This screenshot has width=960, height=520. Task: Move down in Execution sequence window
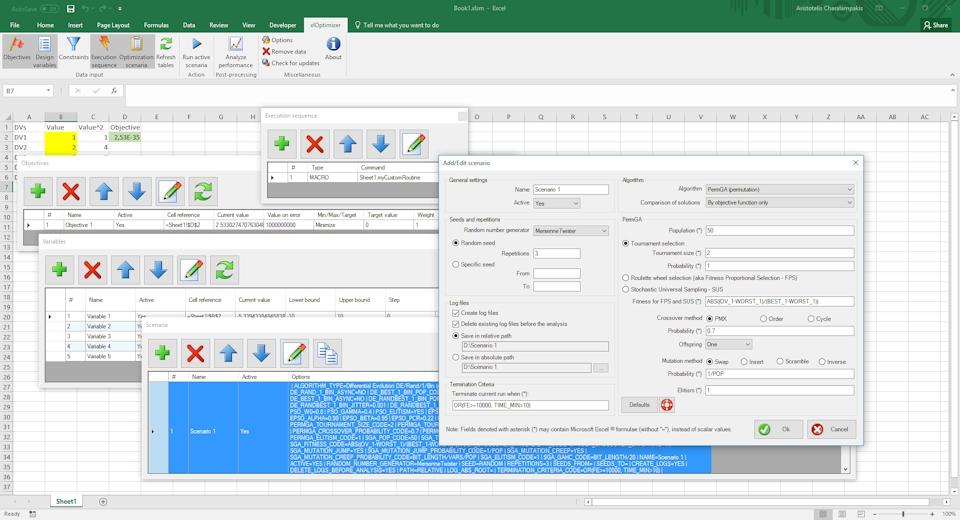(381, 144)
